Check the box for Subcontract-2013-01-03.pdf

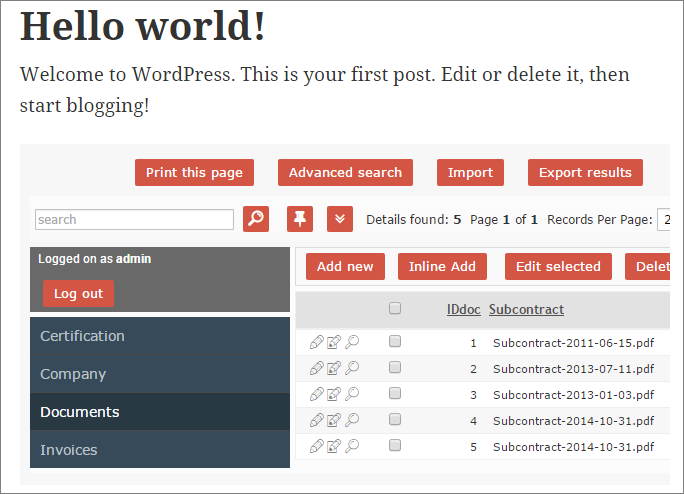(395, 394)
